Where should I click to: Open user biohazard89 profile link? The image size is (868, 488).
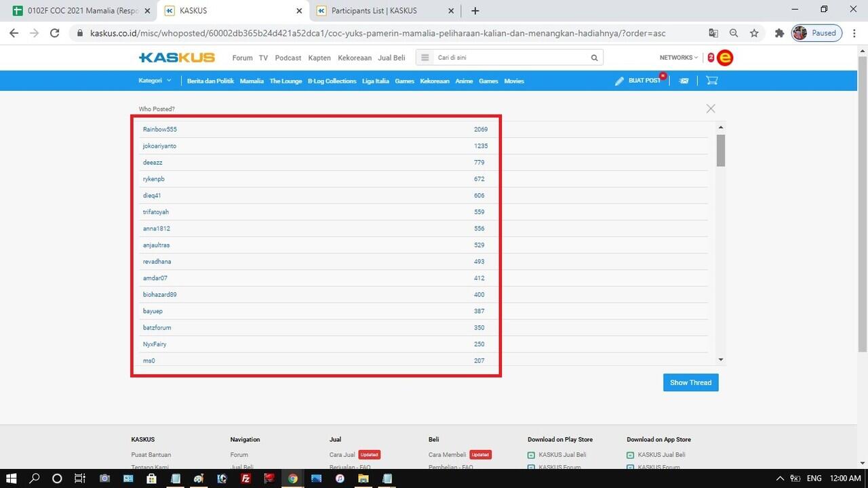click(160, 295)
